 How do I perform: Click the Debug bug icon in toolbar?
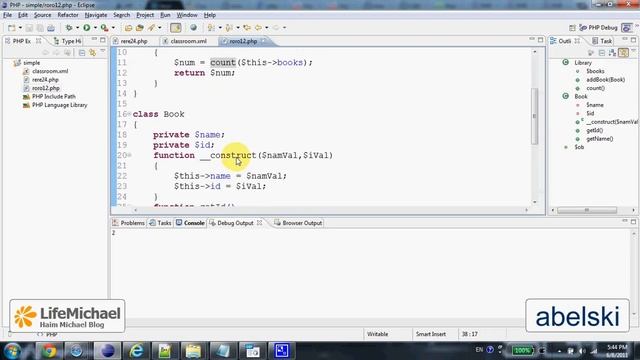click(x=69, y=28)
